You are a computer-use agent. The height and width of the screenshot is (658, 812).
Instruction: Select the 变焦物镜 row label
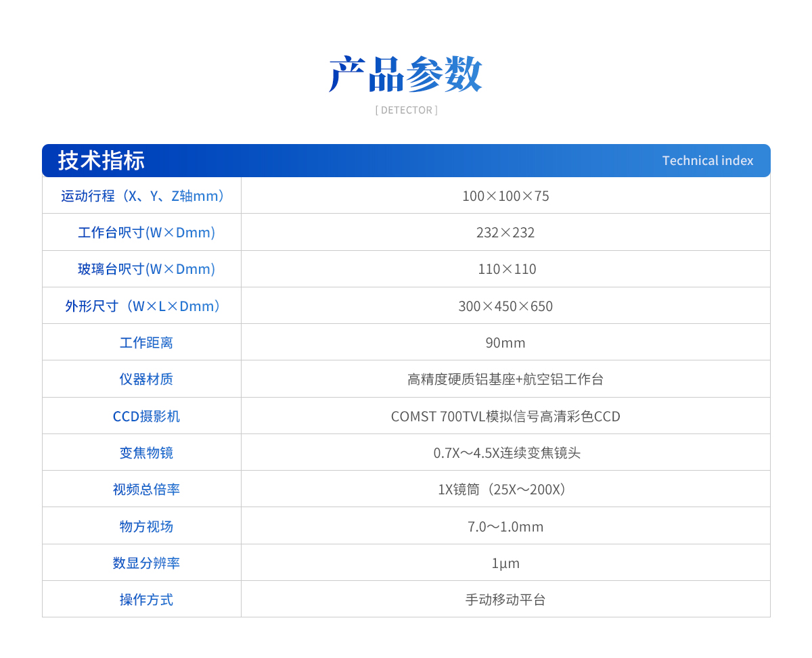146,453
